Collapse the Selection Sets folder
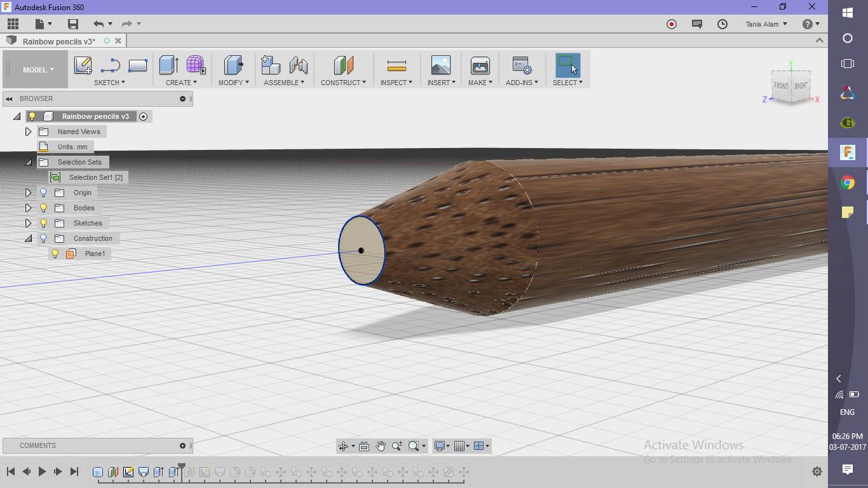The width and height of the screenshot is (868, 488). click(28, 162)
